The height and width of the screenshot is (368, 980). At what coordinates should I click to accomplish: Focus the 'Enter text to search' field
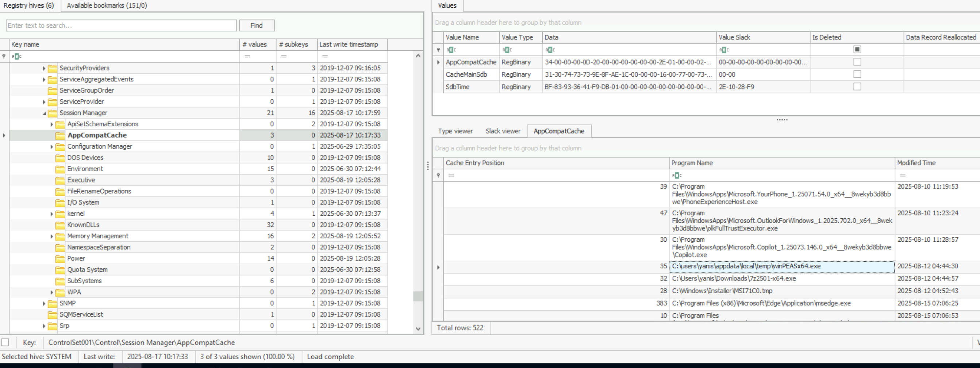tap(121, 26)
